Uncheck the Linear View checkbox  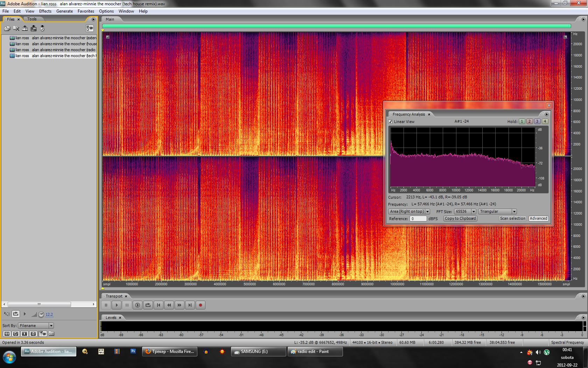coord(390,122)
